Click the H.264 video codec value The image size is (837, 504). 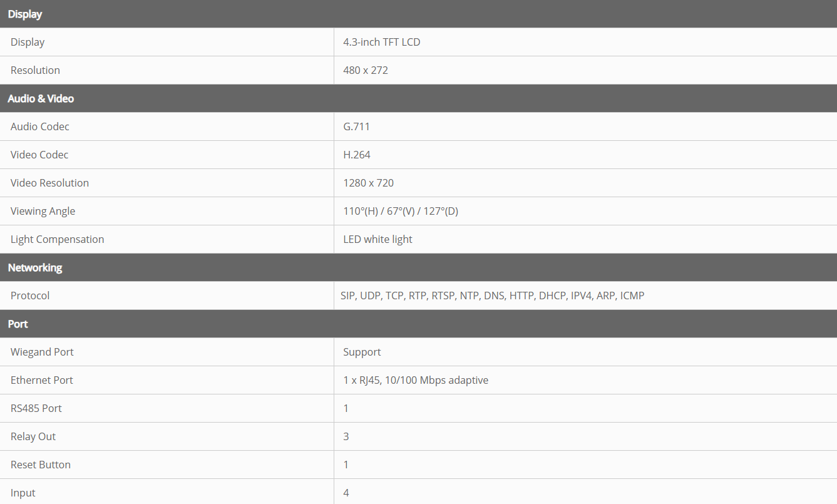357,155
